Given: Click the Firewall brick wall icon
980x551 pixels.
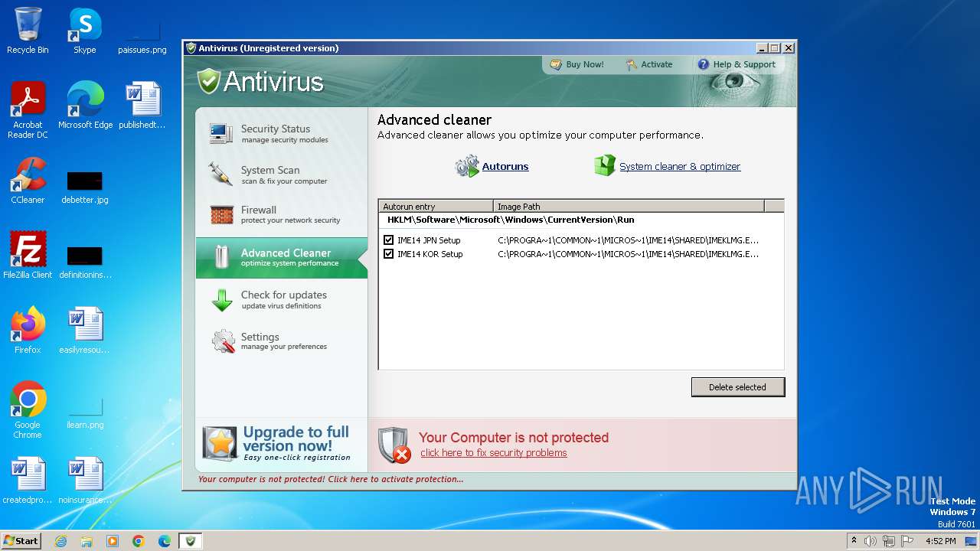Looking at the screenshot, I should click(222, 215).
